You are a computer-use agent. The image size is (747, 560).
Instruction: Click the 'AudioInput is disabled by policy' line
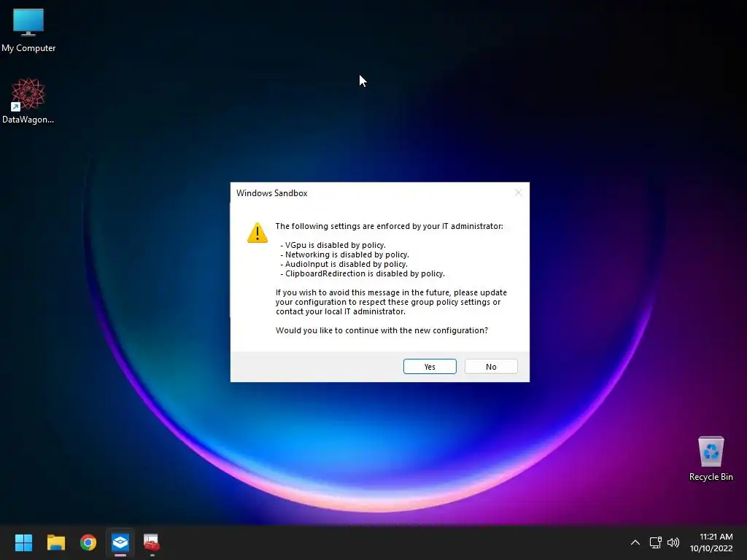pos(344,264)
